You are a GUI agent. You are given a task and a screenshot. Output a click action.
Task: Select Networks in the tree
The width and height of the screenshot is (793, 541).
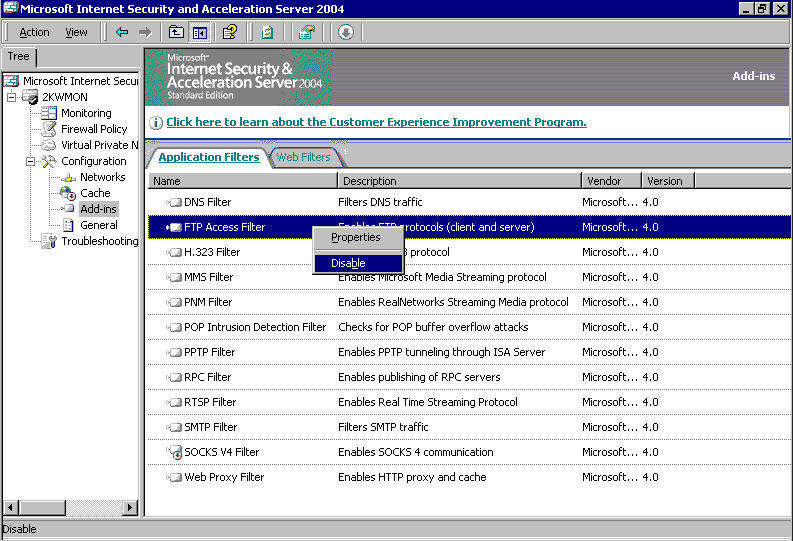click(103, 177)
